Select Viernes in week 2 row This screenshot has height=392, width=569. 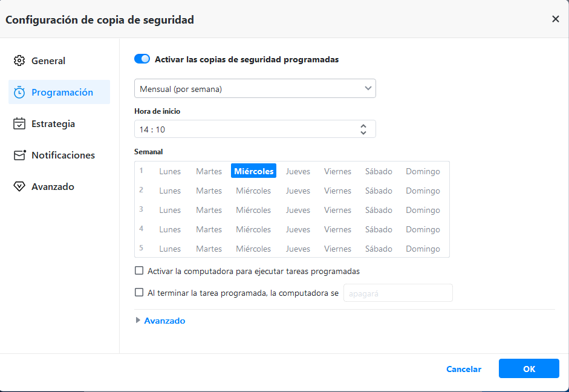point(337,191)
